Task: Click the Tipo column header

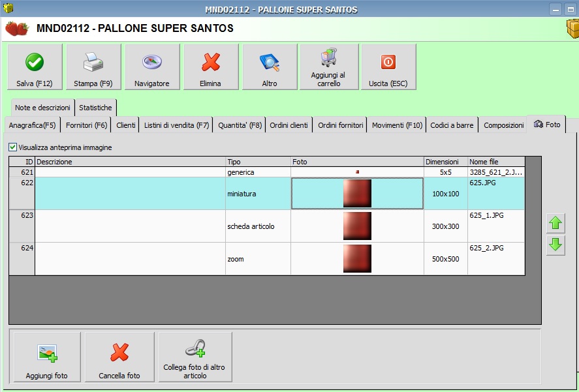Action: coord(258,162)
